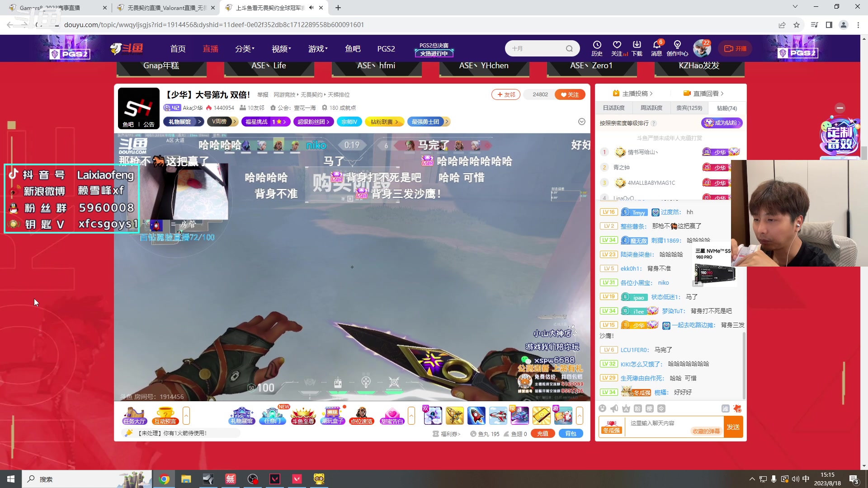Click the 发送 send button
868x488 pixels.
coord(733,427)
